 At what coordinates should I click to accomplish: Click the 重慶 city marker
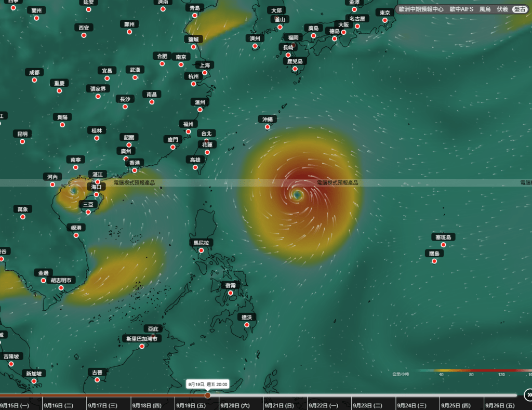pos(59,91)
